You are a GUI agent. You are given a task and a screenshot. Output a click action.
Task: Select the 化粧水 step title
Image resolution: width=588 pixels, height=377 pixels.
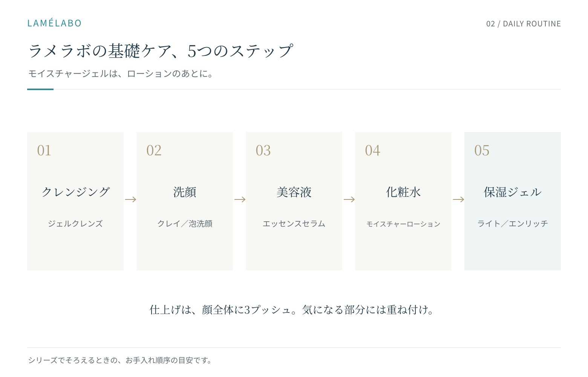(403, 192)
